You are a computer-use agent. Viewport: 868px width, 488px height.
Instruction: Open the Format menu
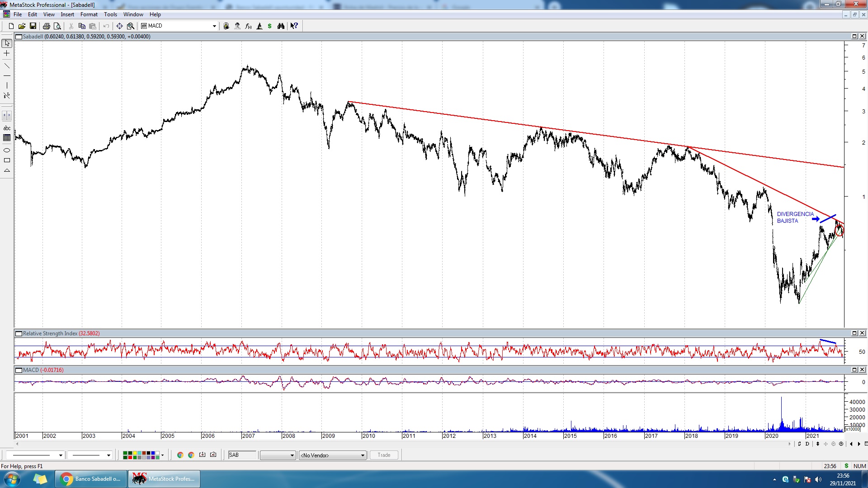(89, 14)
